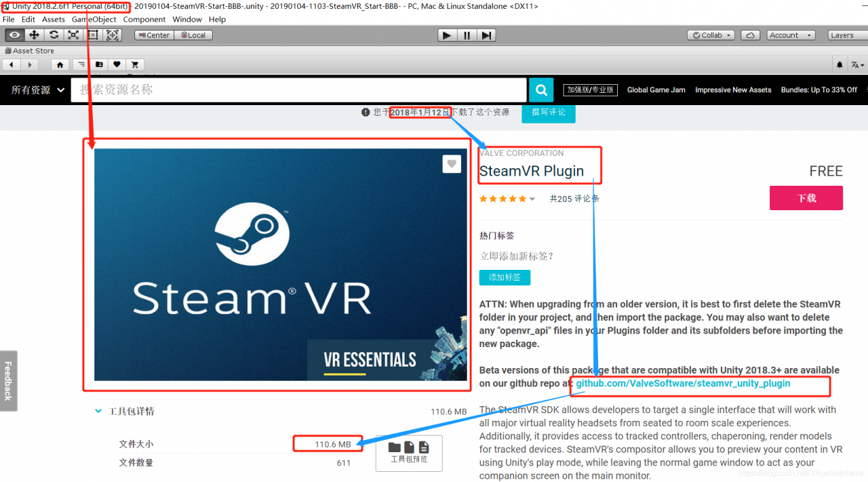Select the FREE price label

[826, 171]
